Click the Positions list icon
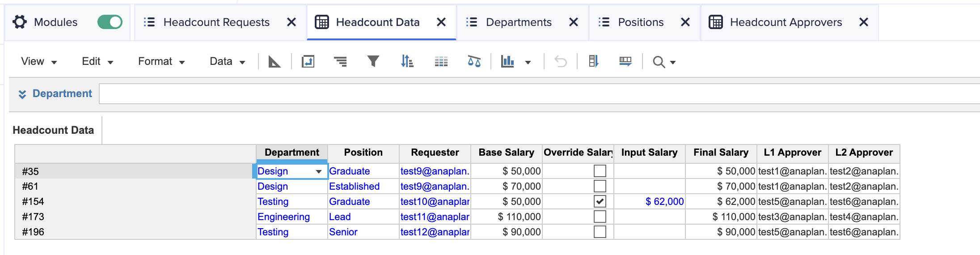 point(604,22)
